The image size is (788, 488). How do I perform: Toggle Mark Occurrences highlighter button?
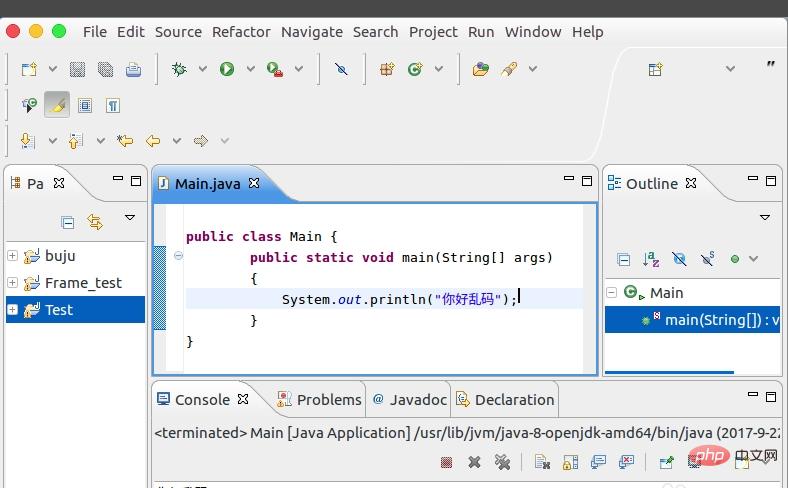57,105
